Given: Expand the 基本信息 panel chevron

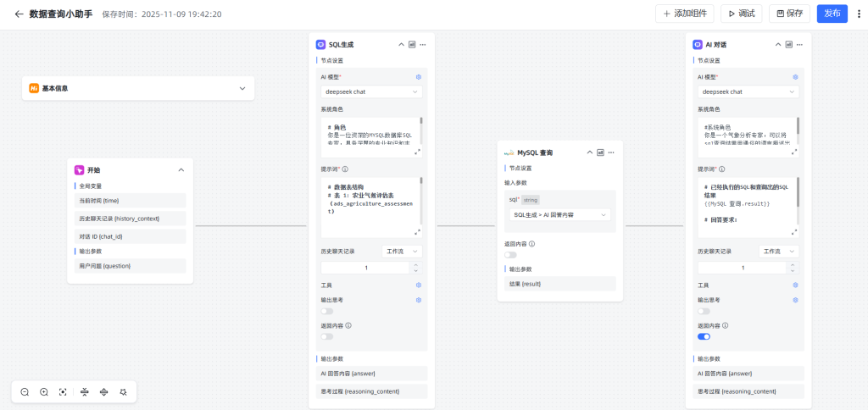Looking at the screenshot, I should click(242, 89).
